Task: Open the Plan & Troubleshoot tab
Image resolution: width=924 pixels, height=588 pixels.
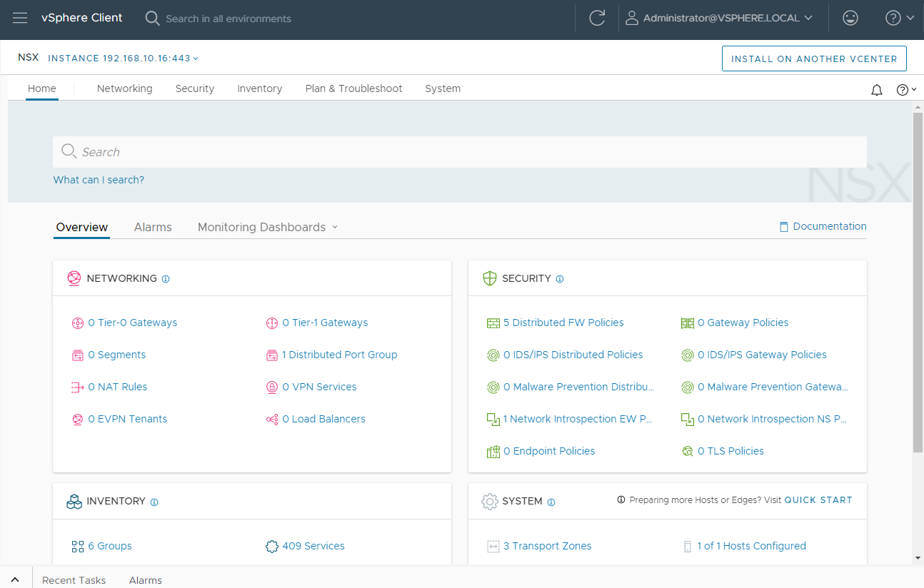Action: [x=353, y=88]
